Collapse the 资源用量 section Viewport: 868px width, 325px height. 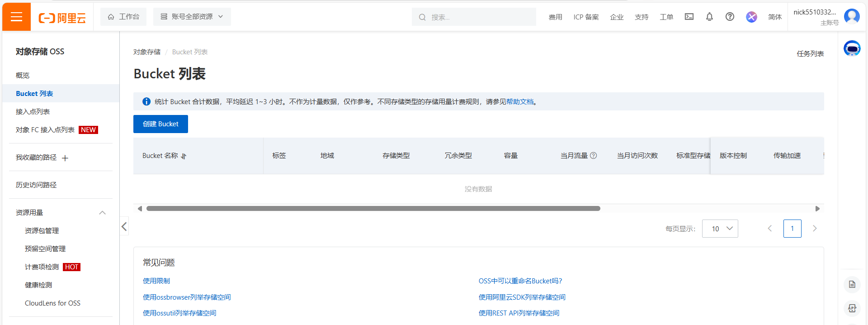(x=103, y=213)
